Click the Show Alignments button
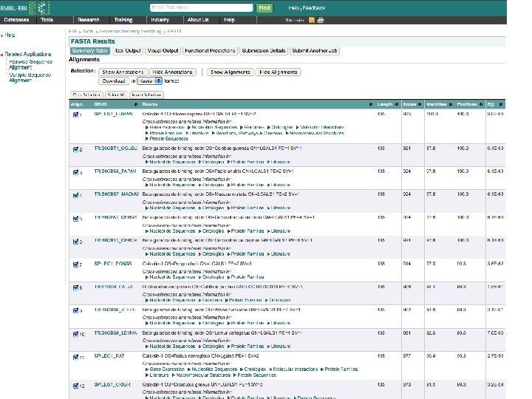The image size is (532, 399). pyautogui.click(x=231, y=72)
